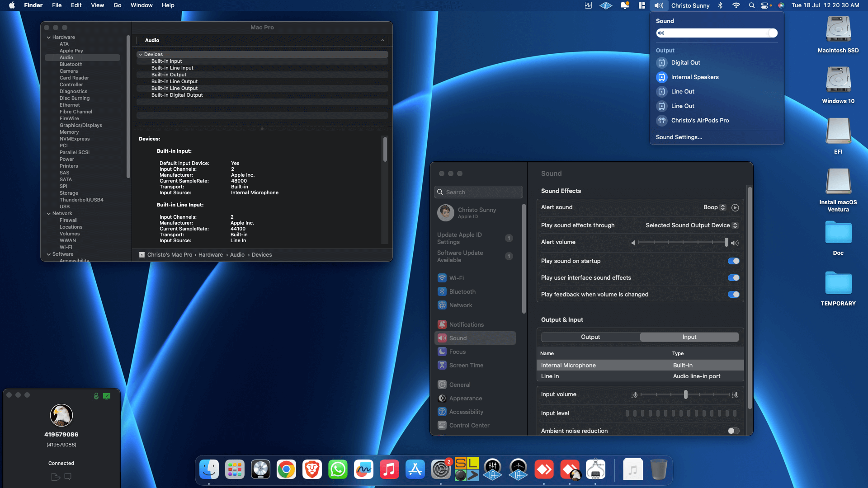Collapse the Hardware section in System Information
The height and width of the screenshot is (488, 868).
(49, 38)
